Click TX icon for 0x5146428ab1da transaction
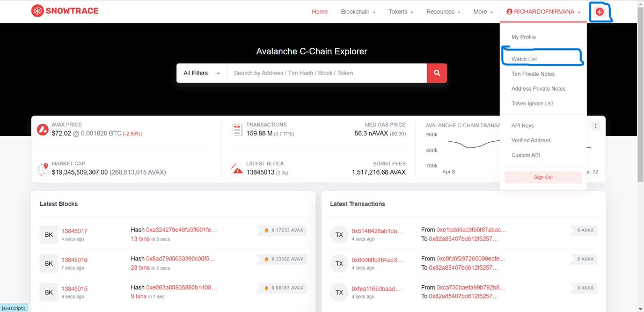644x312 pixels. point(339,235)
